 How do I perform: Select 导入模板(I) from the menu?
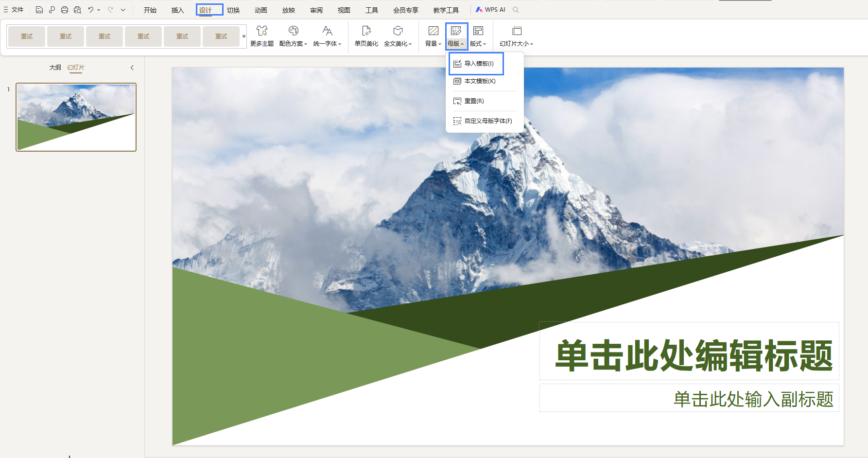(x=476, y=64)
